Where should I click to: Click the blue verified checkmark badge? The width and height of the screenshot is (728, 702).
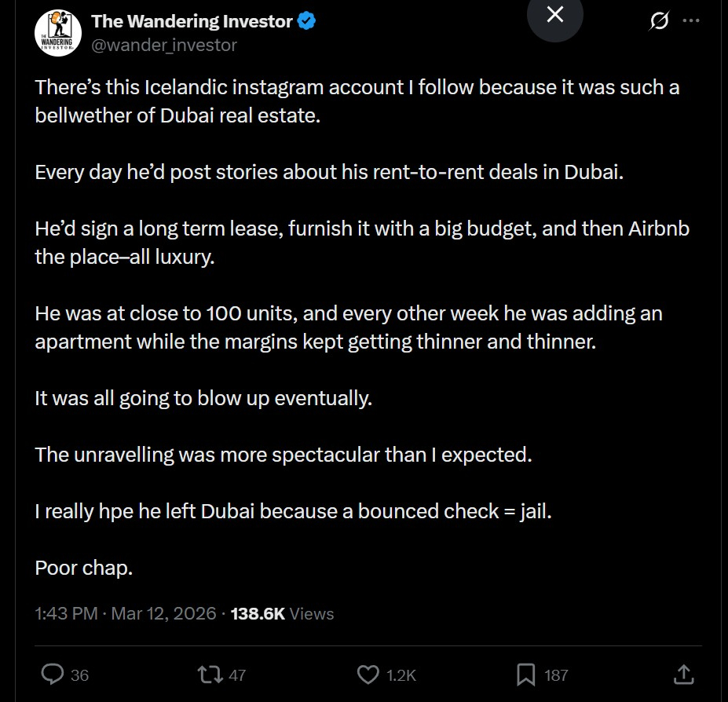307,22
